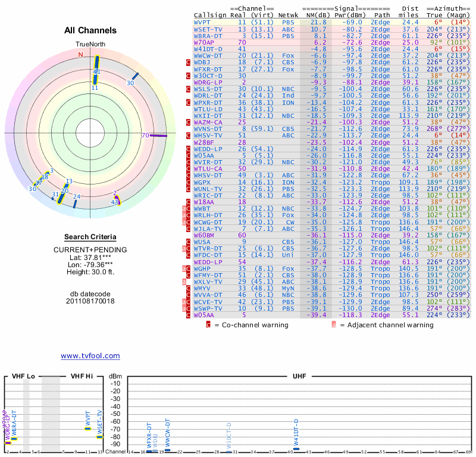Click the WDRG-LP callsign in the table
The image size is (476, 457).
tap(207, 82)
